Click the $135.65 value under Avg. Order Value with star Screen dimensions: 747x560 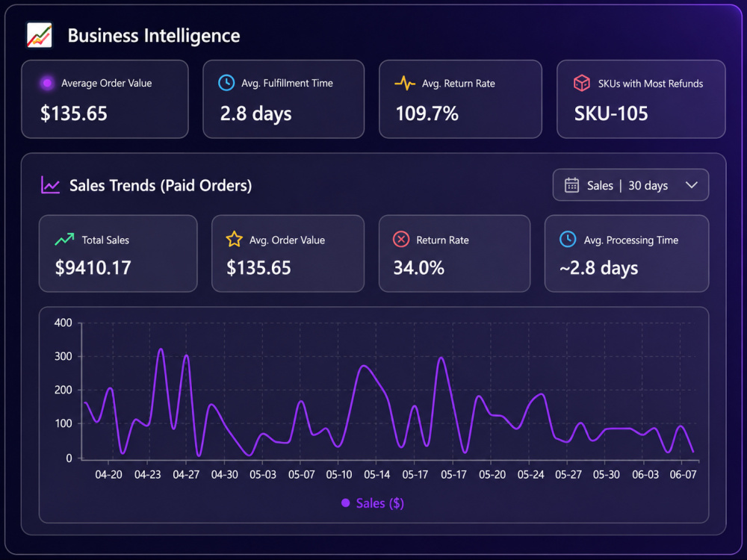tap(258, 267)
